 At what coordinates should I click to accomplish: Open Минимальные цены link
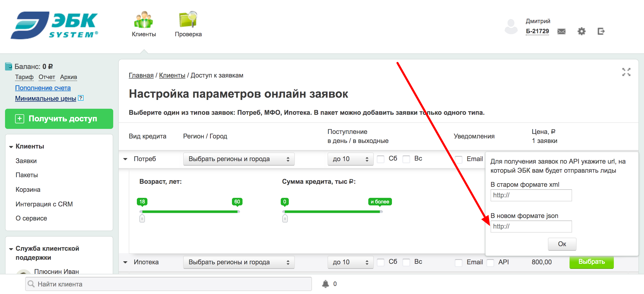46,98
